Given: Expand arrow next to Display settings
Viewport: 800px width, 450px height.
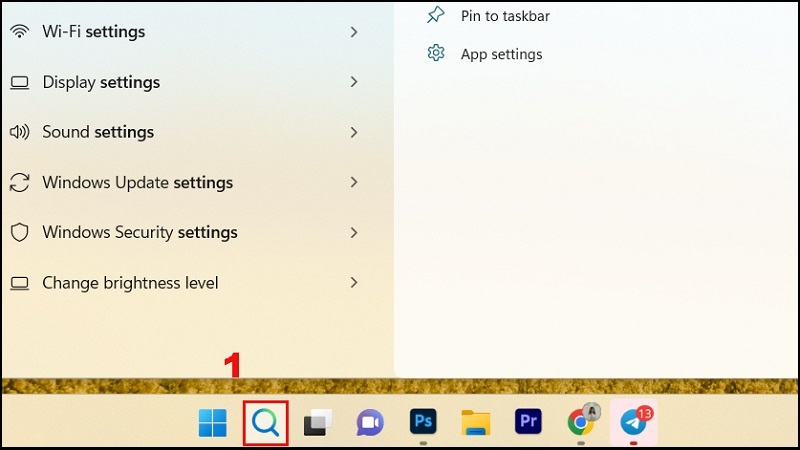Looking at the screenshot, I should (353, 82).
